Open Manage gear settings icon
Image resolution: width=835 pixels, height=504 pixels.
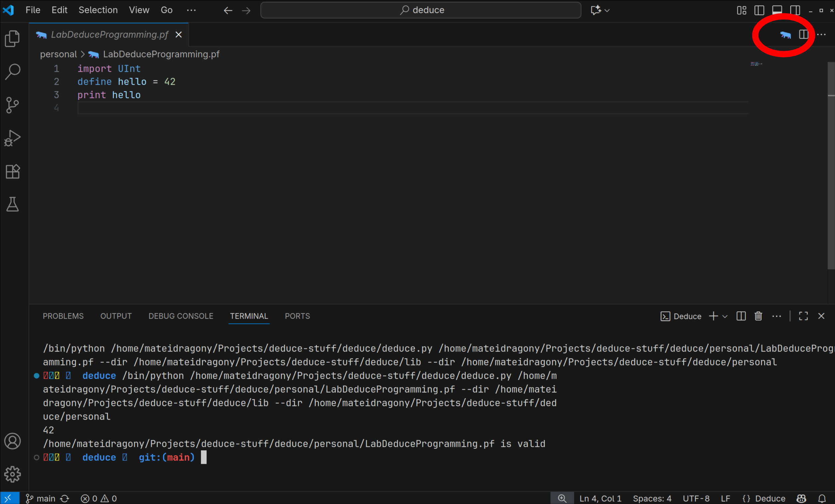pyautogui.click(x=13, y=474)
